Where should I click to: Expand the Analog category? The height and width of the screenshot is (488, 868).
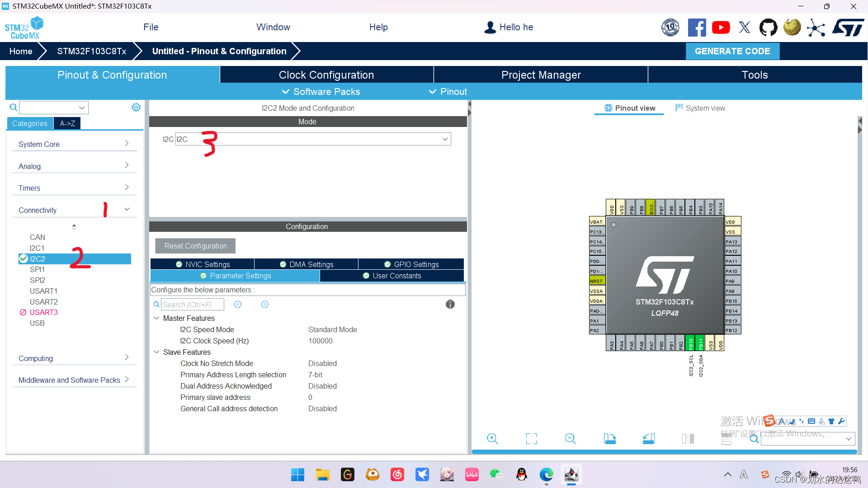pyautogui.click(x=74, y=166)
